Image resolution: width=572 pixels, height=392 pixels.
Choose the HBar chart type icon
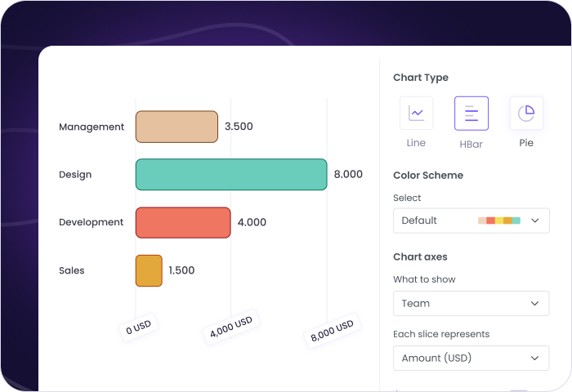[x=471, y=114]
